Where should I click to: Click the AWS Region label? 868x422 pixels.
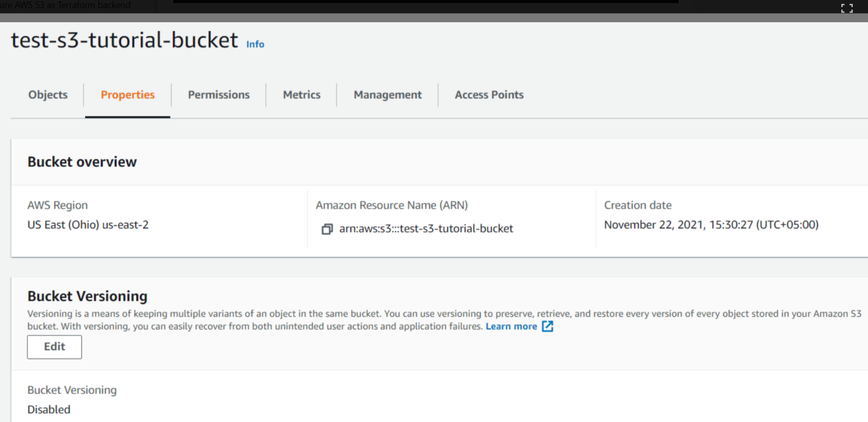tap(58, 205)
